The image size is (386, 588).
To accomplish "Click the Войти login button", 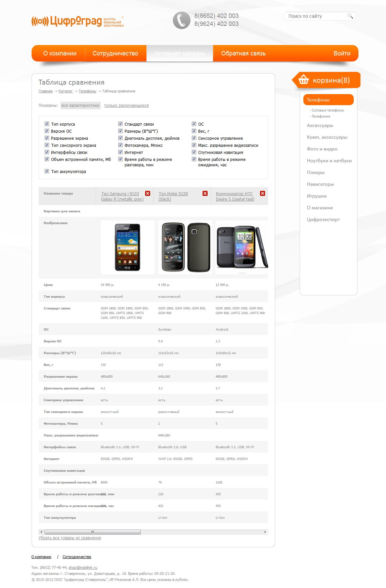I will (342, 53).
